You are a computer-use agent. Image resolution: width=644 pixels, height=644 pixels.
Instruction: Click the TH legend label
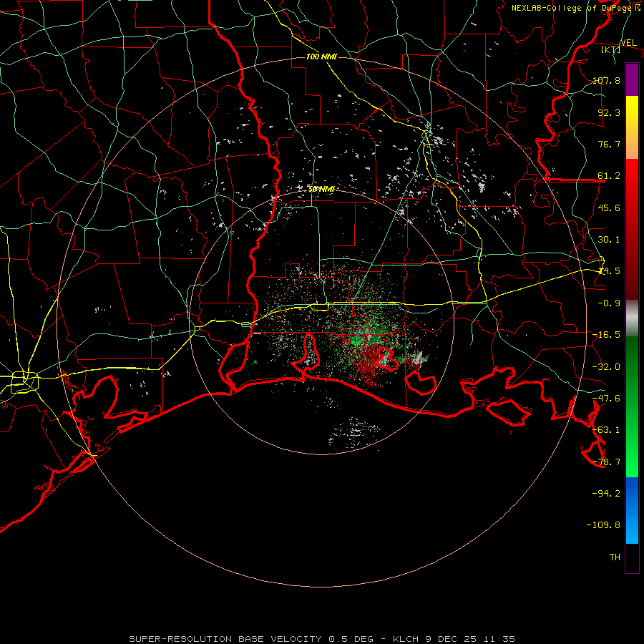pyautogui.click(x=615, y=557)
